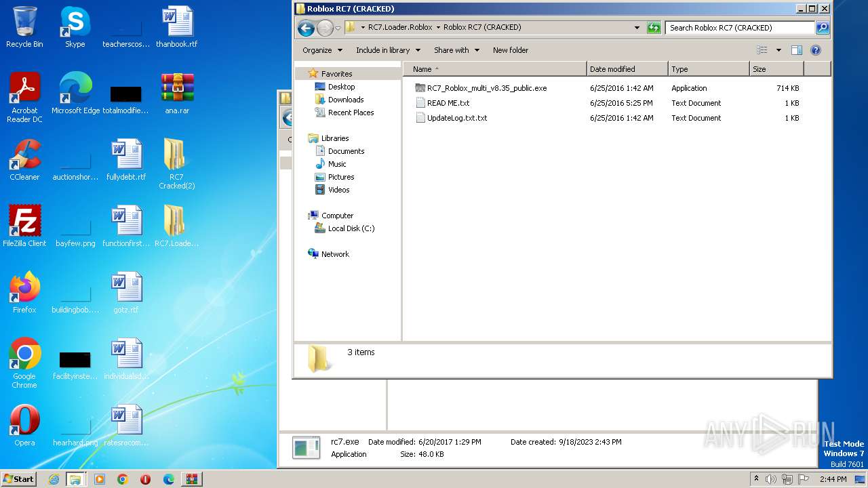
Task: Expand address bar history dropdown arrow
Action: (x=637, y=28)
